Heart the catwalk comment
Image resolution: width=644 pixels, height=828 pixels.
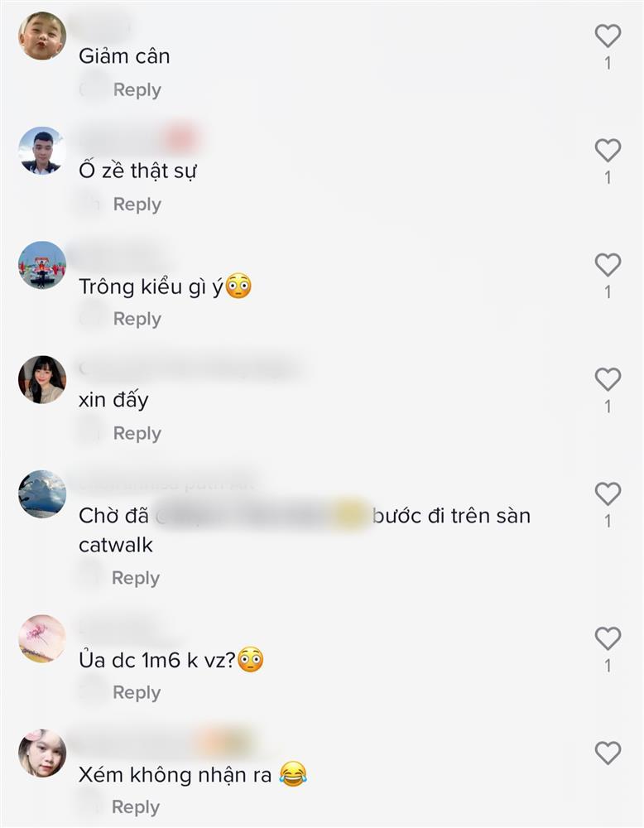pos(608,494)
